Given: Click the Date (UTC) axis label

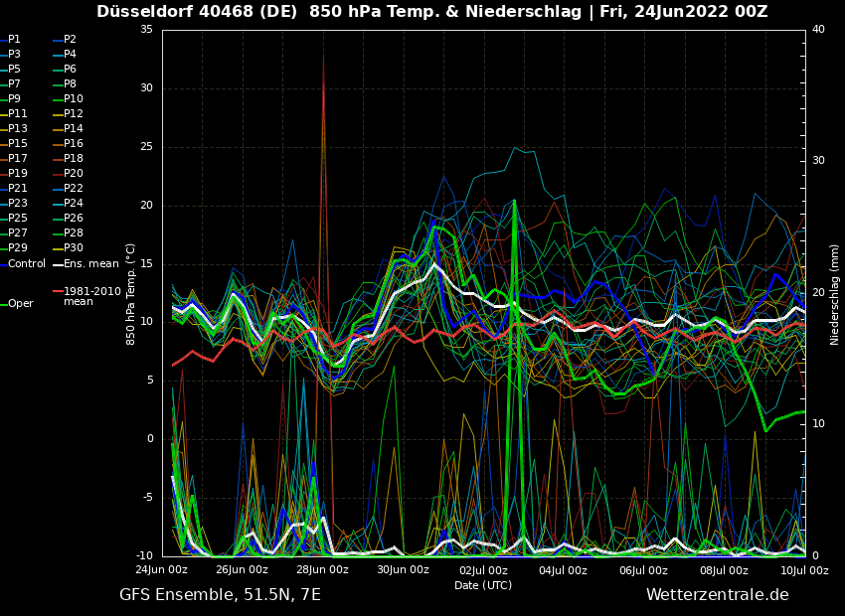Looking at the screenshot, I should (x=483, y=585).
